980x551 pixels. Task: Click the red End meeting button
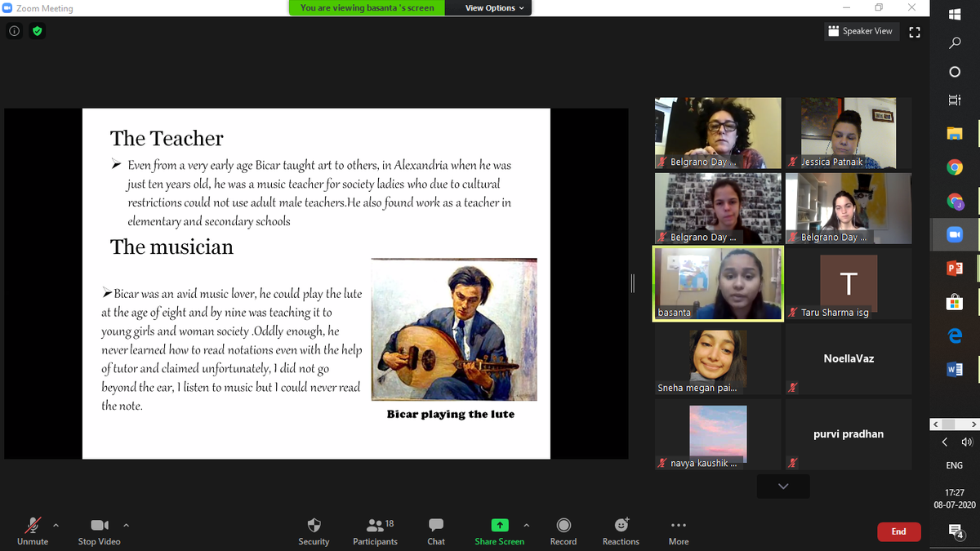point(898,531)
